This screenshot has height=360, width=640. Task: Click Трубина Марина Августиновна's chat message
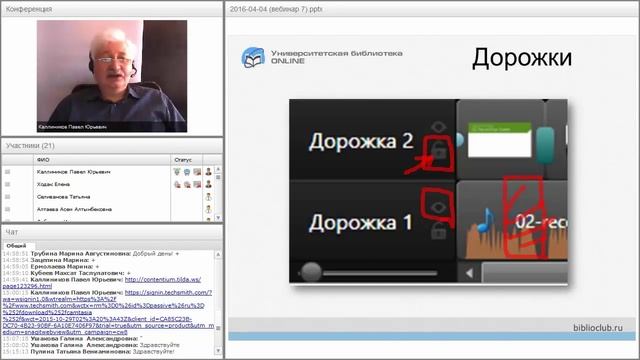[x=91, y=253]
